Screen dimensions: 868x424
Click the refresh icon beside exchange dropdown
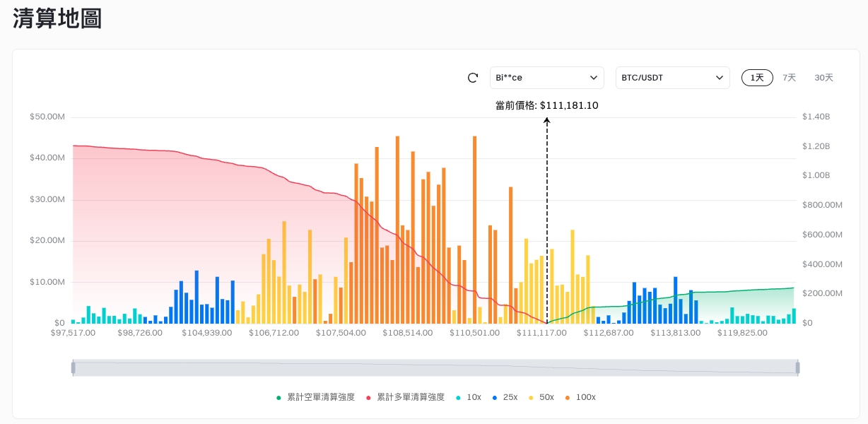tap(473, 78)
